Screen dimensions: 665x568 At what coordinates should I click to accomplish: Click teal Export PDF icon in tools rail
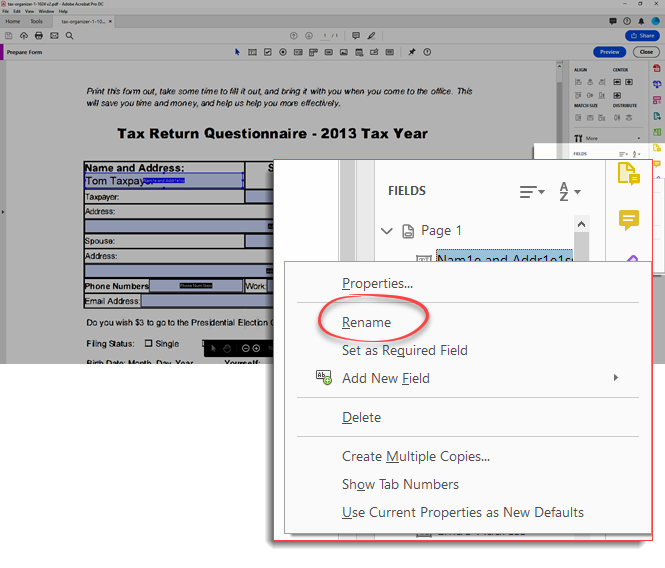pyautogui.click(x=657, y=116)
